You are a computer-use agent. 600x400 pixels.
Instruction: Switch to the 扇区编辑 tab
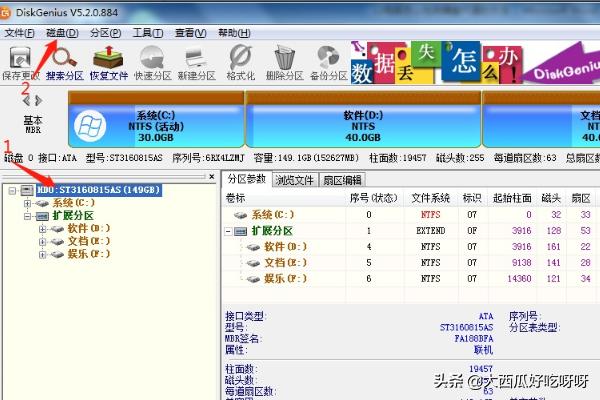click(342, 179)
